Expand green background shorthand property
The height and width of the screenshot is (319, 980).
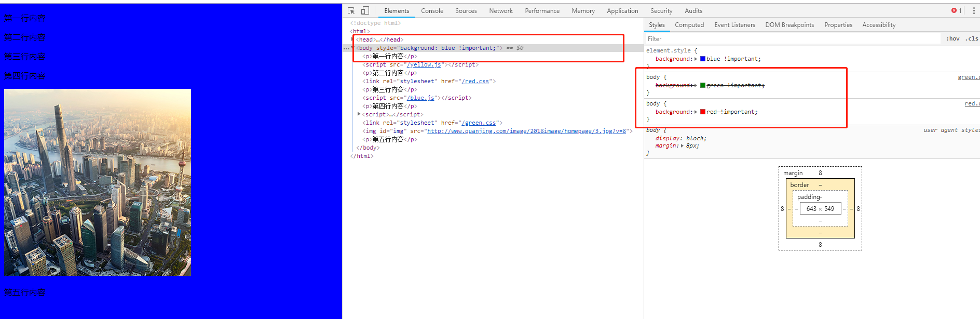click(696, 85)
